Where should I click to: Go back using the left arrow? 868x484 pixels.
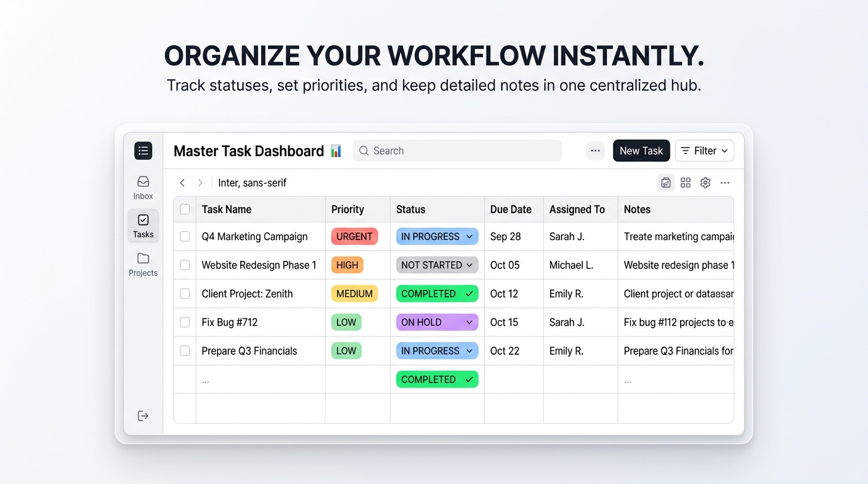(182, 183)
